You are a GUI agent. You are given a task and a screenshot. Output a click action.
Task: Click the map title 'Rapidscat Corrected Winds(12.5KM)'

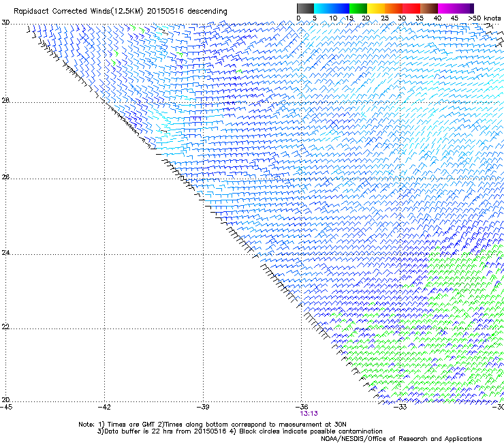pyautogui.click(x=78, y=12)
